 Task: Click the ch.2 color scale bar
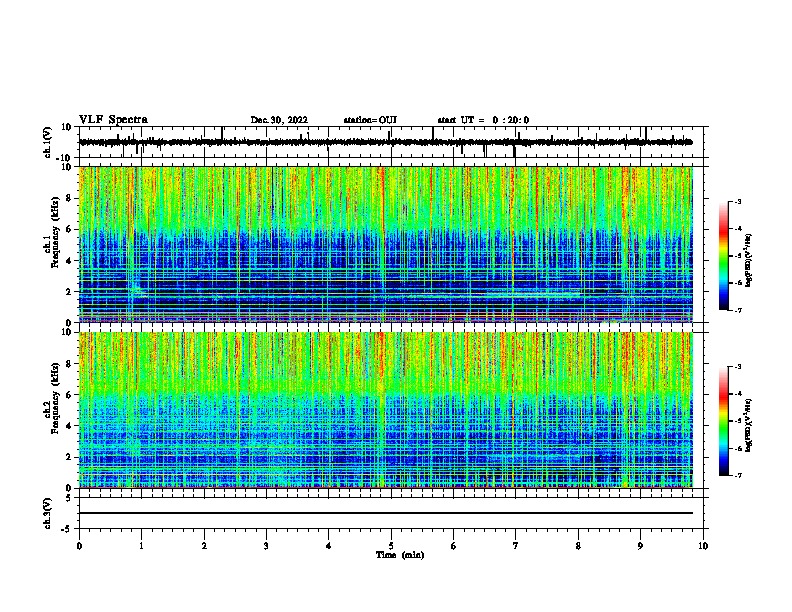(x=724, y=421)
